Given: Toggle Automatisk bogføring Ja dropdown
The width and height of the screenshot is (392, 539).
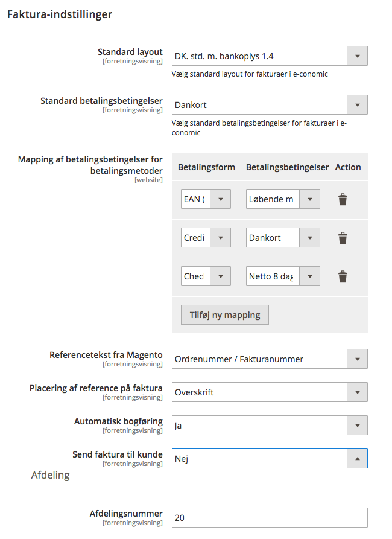Looking at the screenshot, I should click(269, 426).
